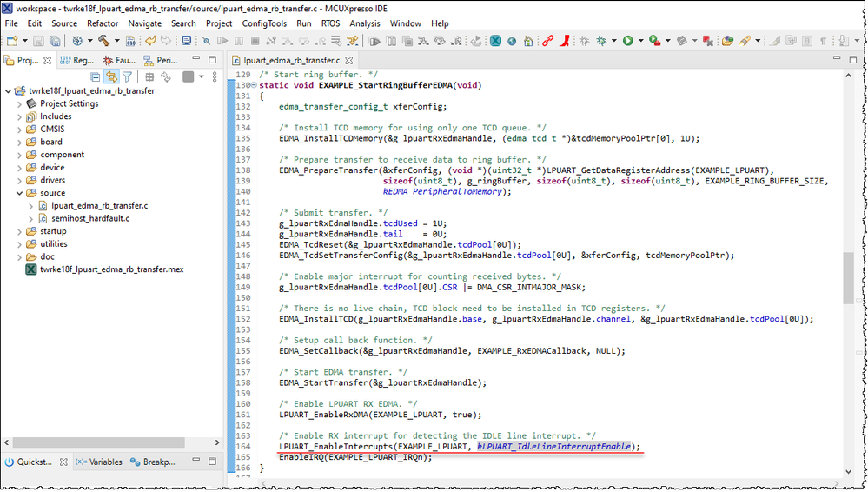868x492 pixels.
Task: Close the lpuart_edma_rb_transfer.c editor tab
Action: coord(348,60)
